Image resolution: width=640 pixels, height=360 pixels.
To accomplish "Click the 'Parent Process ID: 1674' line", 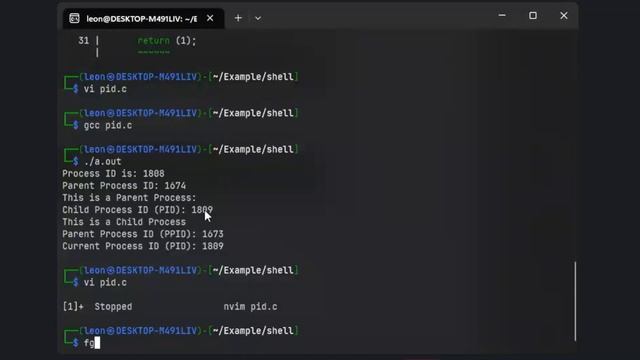I will 124,186.
